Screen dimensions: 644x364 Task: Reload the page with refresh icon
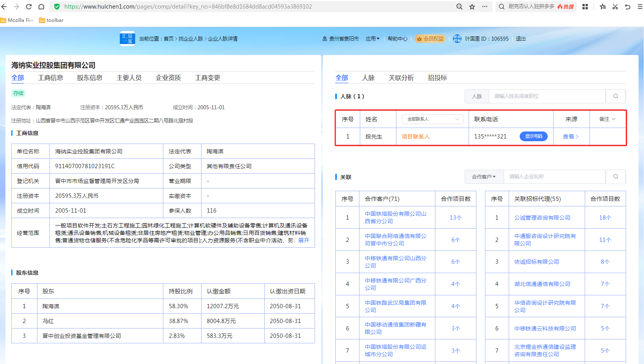coord(29,7)
